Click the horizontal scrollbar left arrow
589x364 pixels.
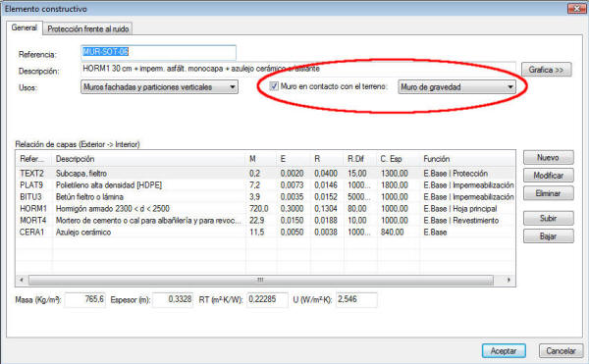(22, 280)
